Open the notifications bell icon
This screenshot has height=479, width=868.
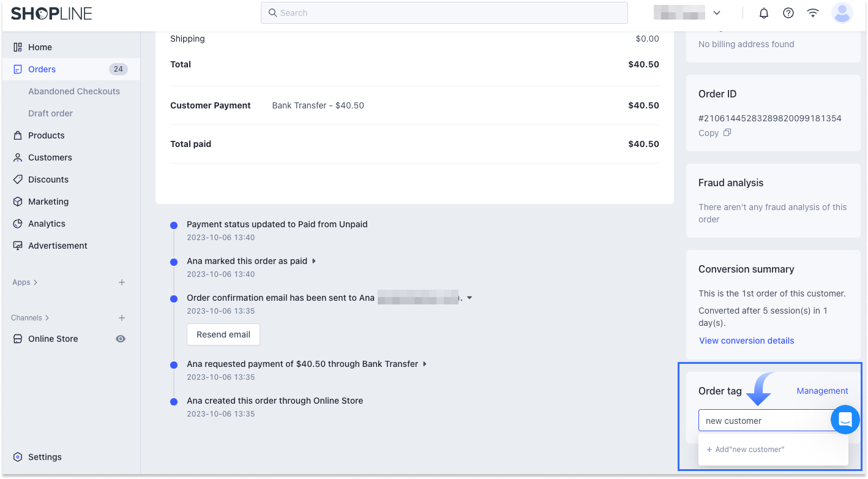(x=764, y=13)
